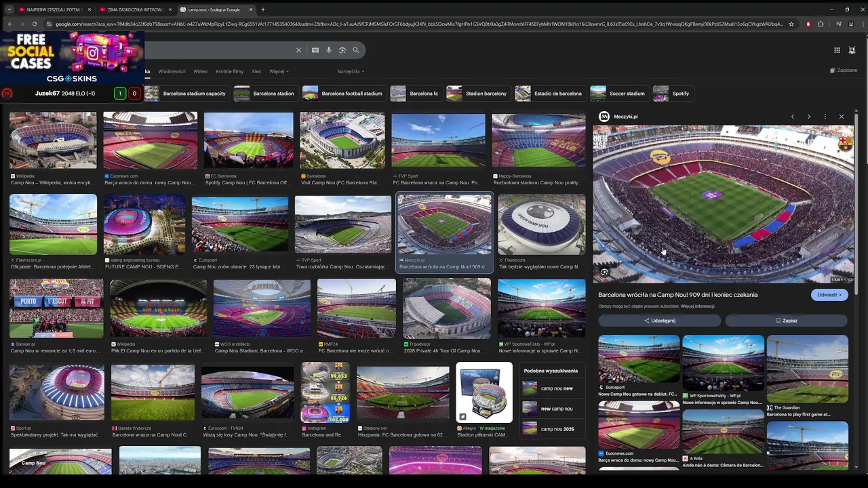This screenshot has height=488, width=868.
Task: Open The Guardian 'Barcelona to play first game' image
Action: pyautogui.click(x=807, y=369)
